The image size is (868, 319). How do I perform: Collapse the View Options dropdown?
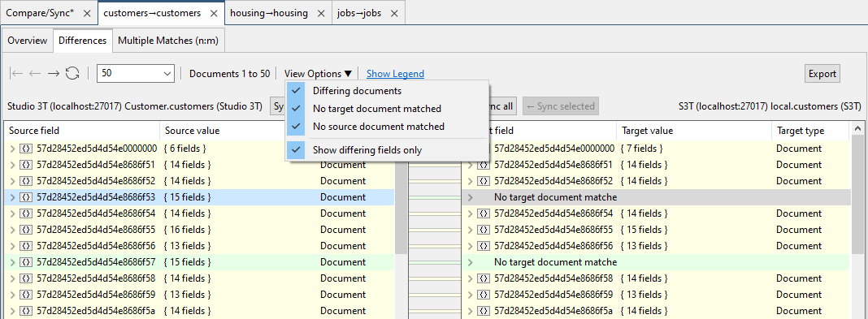tap(319, 74)
